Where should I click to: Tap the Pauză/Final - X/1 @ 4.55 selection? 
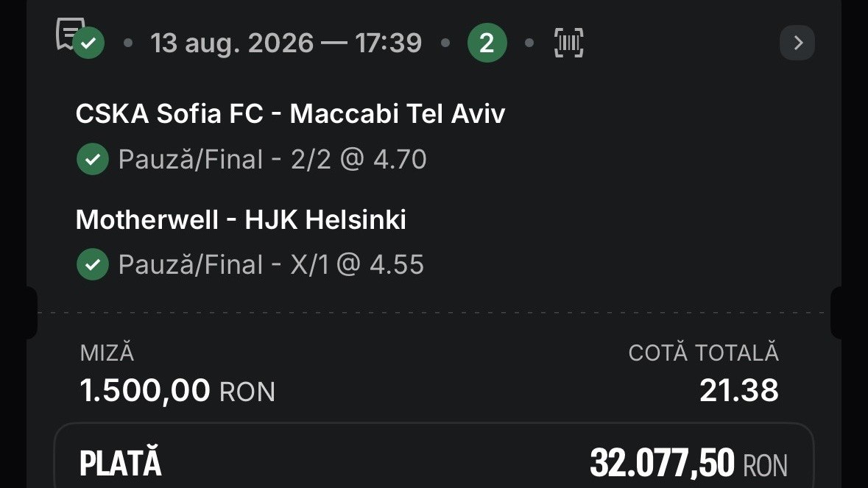coord(271,265)
